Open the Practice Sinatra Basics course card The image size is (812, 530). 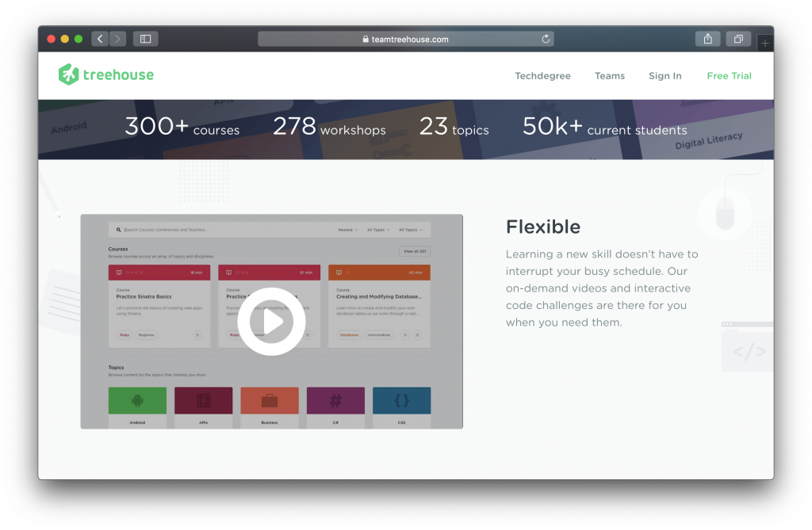(x=159, y=306)
